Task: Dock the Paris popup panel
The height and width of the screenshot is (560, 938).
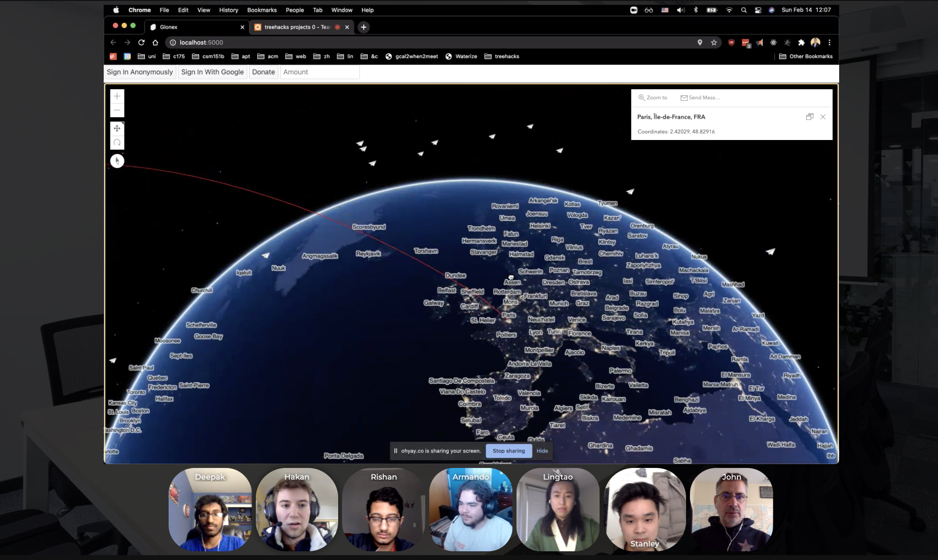Action: coord(810,117)
